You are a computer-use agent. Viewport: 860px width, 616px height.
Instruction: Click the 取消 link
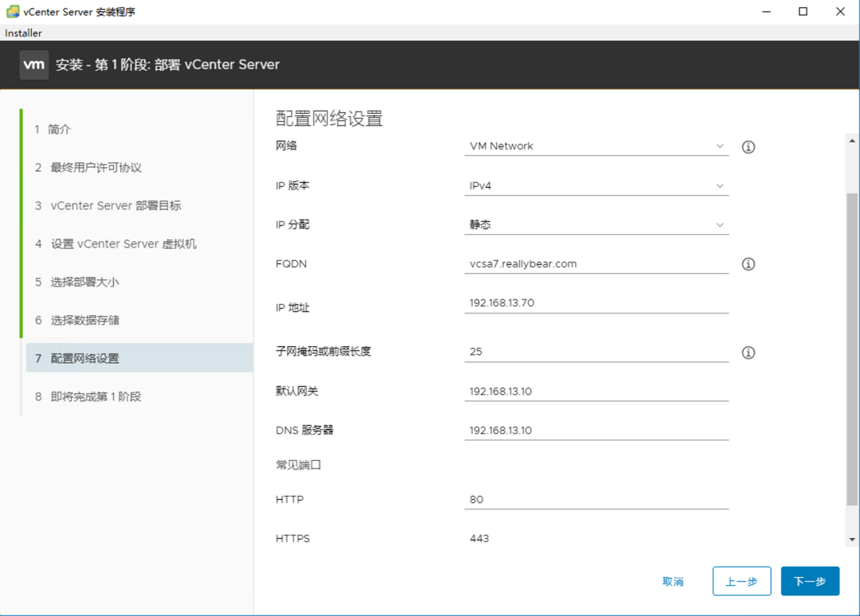pos(673,582)
